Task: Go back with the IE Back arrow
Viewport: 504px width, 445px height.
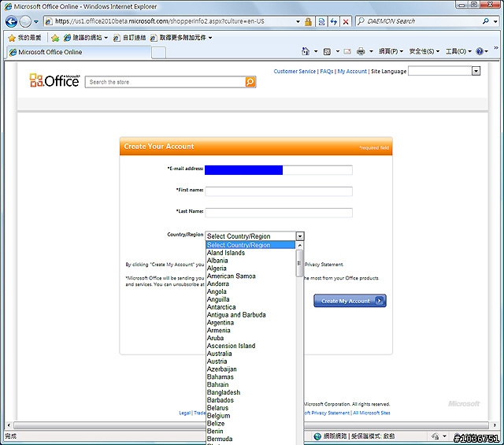Action: 12,21
